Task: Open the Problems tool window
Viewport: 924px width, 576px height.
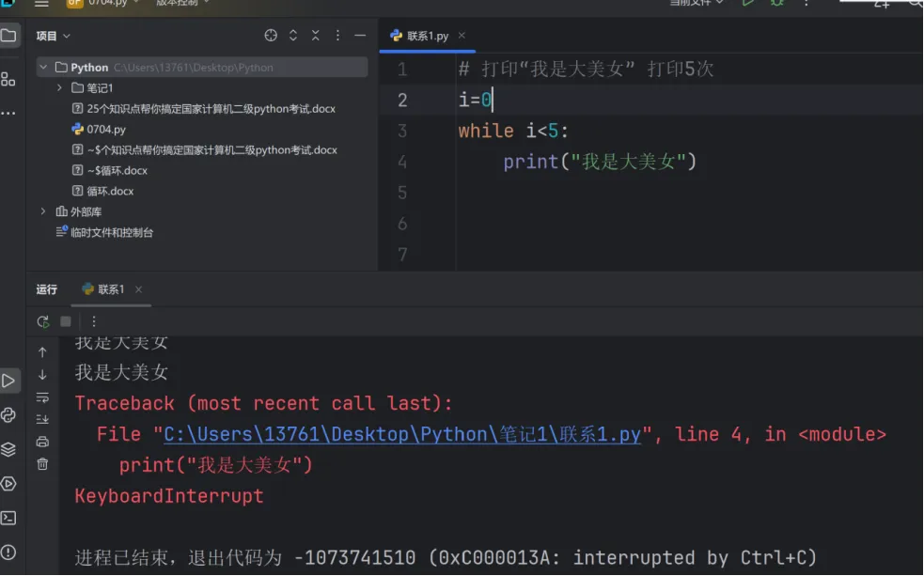Action: coord(8,552)
